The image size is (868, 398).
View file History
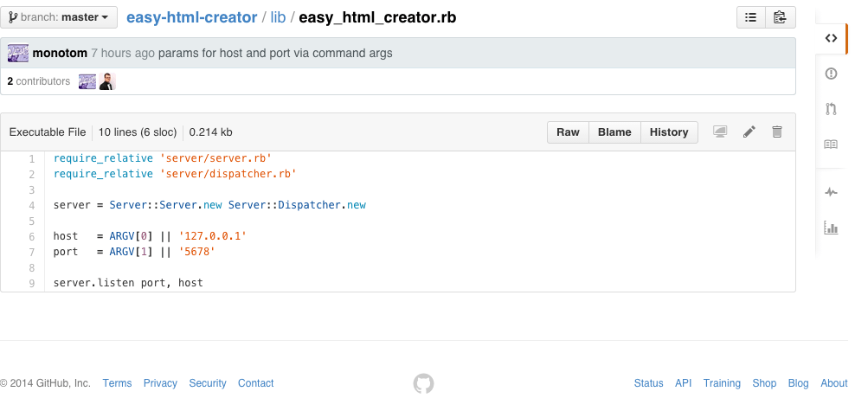click(x=669, y=132)
